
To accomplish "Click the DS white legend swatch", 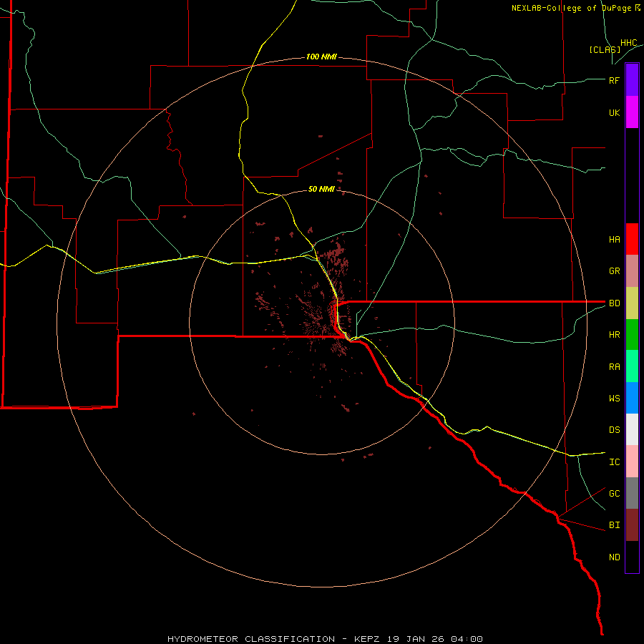I will (632, 429).
